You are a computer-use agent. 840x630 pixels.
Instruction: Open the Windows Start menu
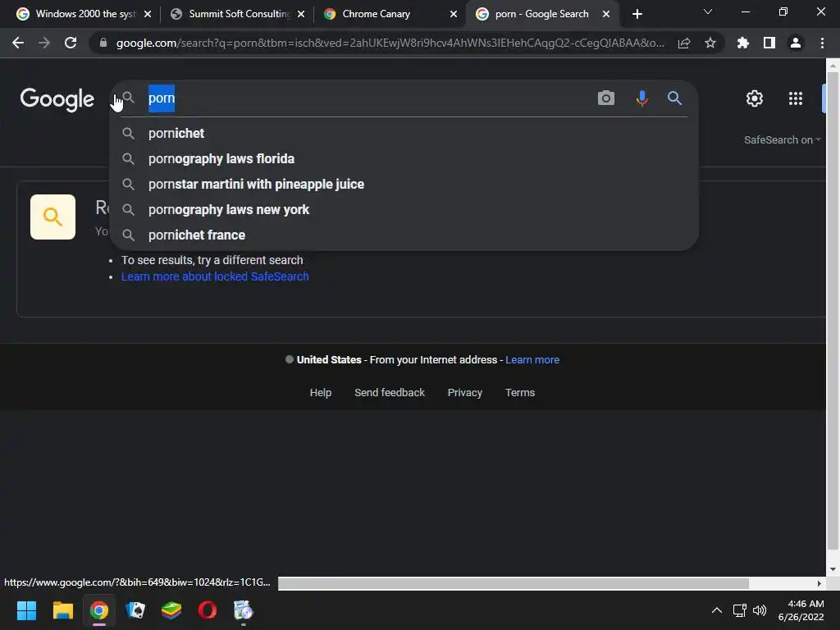coord(26,610)
